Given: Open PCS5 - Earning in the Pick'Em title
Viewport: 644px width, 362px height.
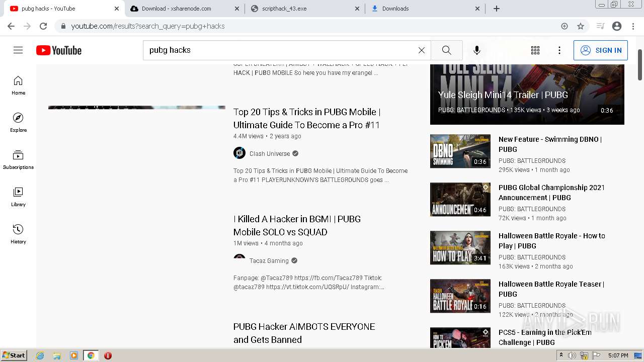Looking at the screenshot, I should coord(545,337).
